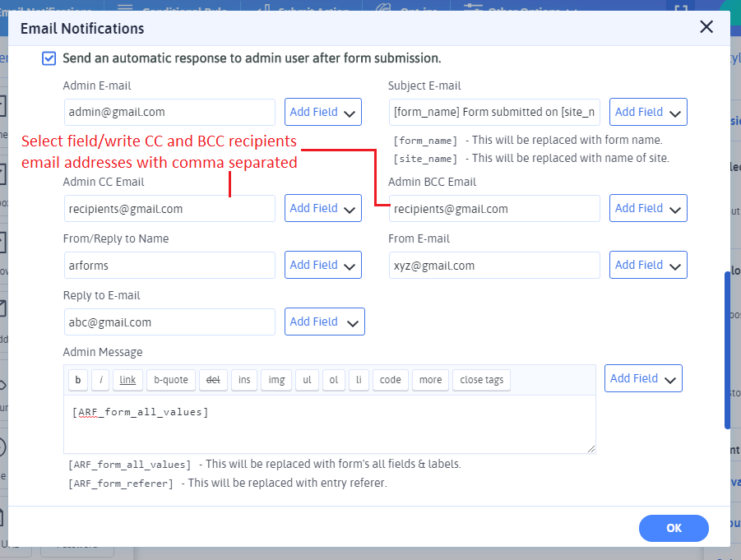Open Add Field dropdown for Reply to E-mail

coord(324,322)
